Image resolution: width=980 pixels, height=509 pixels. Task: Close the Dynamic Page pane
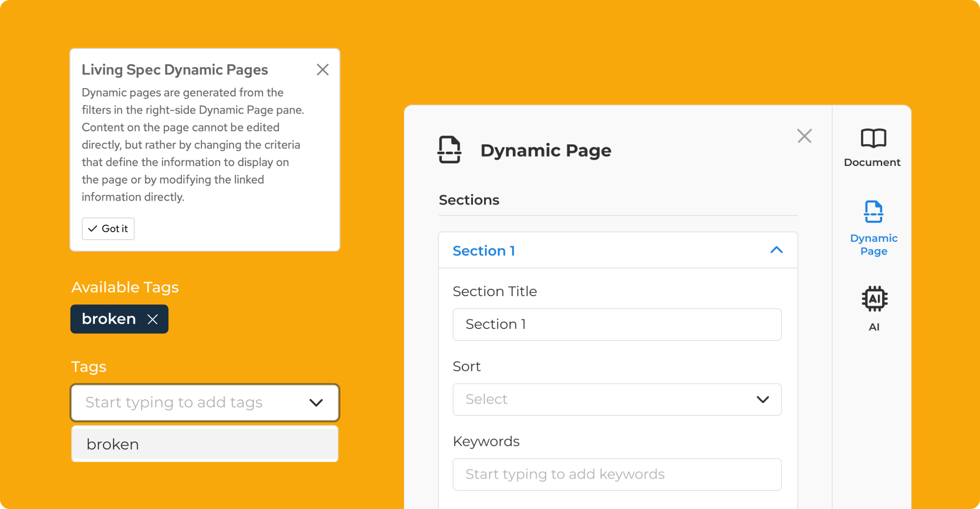coord(804,136)
